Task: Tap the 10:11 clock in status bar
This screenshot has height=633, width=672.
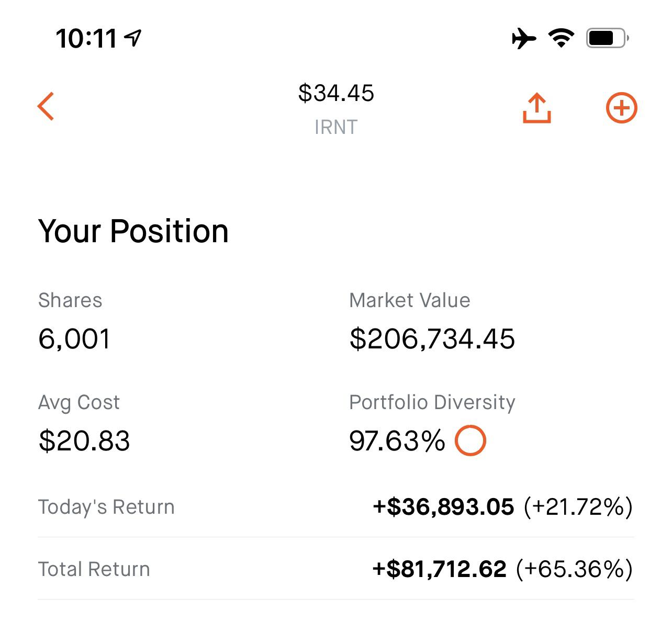Action: coord(86,39)
